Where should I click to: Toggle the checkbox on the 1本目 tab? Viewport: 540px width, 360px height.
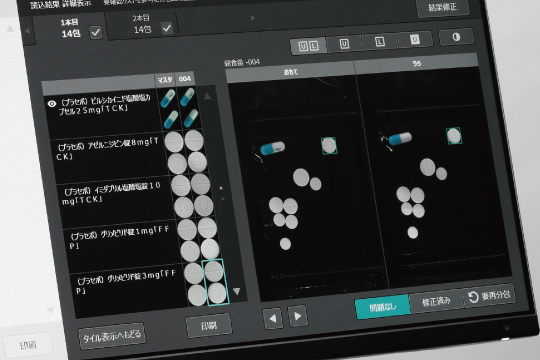click(95, 32)
